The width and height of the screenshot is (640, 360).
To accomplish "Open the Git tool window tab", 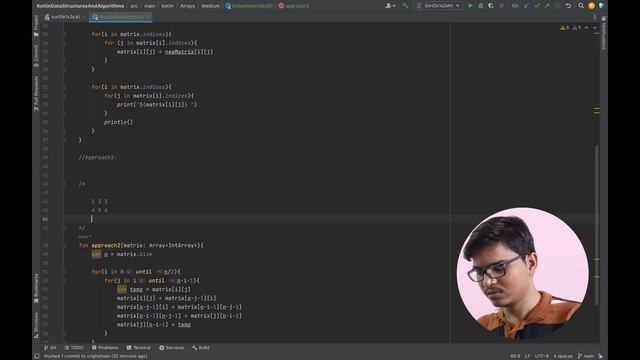I will 50,348.
